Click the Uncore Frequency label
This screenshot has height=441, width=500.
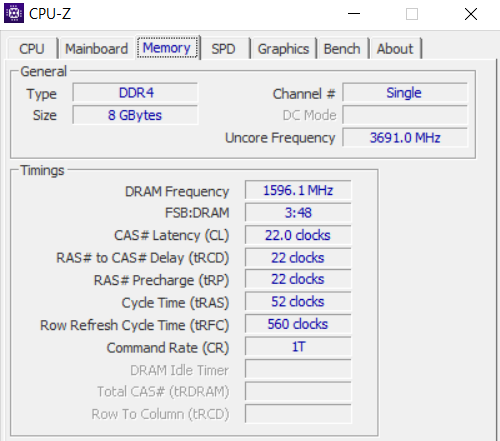pyautogui.click(x=280, y=138)
